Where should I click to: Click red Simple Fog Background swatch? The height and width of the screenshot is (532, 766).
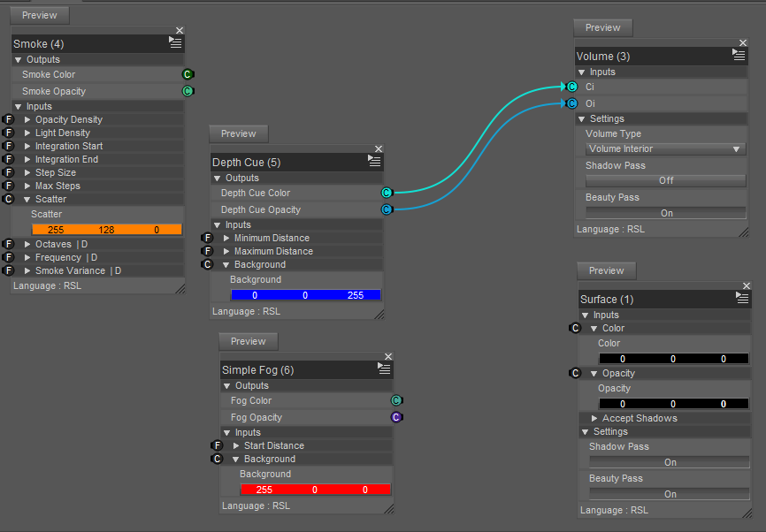pos(315,489)
